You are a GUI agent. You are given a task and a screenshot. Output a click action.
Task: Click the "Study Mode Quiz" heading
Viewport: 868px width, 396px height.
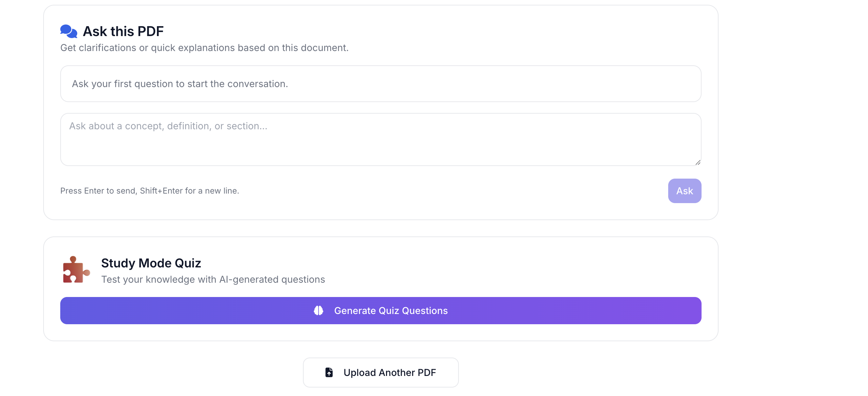pyautogui.click(x=151, y=263)
